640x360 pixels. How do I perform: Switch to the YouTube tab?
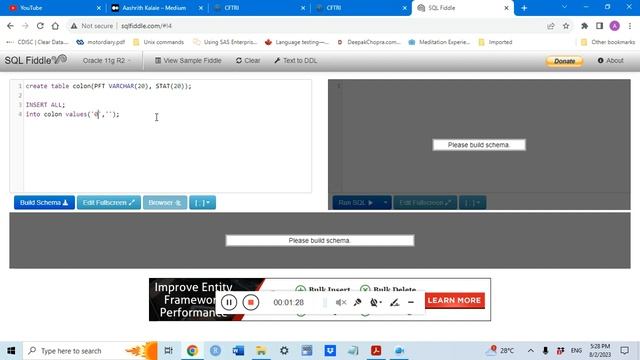pyautogui.click(x=52, y=8)
